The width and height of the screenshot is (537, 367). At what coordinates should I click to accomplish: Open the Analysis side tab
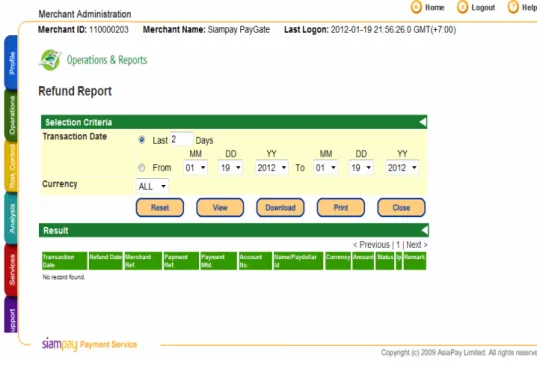pyautogui.click(x=11, y=218)
